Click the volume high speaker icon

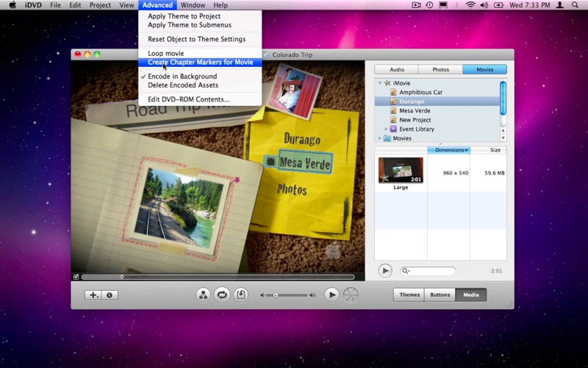312,295
